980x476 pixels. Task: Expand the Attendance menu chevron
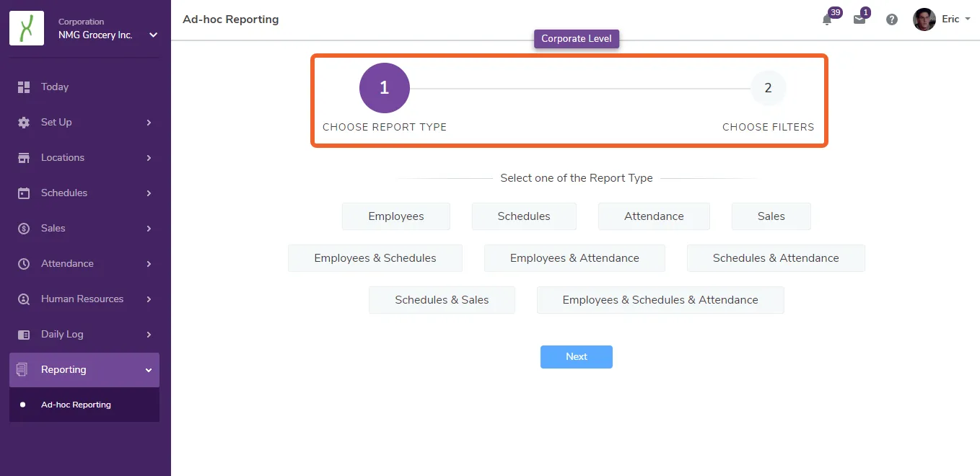click(149, 264)
